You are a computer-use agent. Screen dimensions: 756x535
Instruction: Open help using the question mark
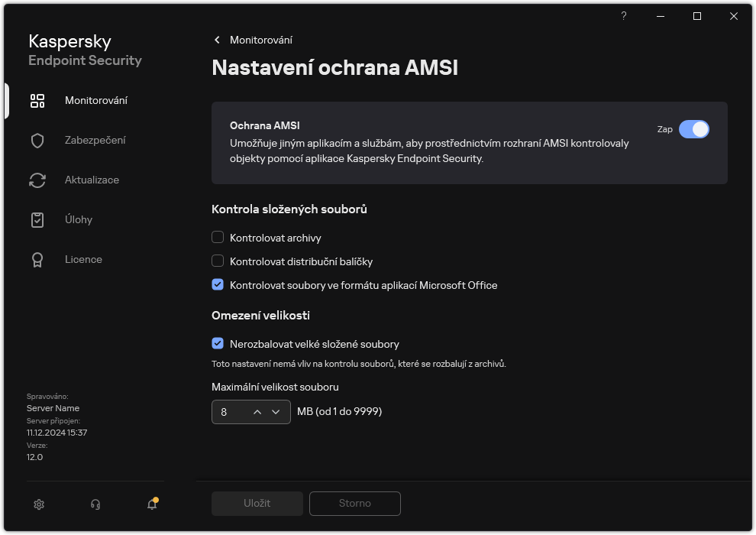pyautogui.click(x=623, y=16)
